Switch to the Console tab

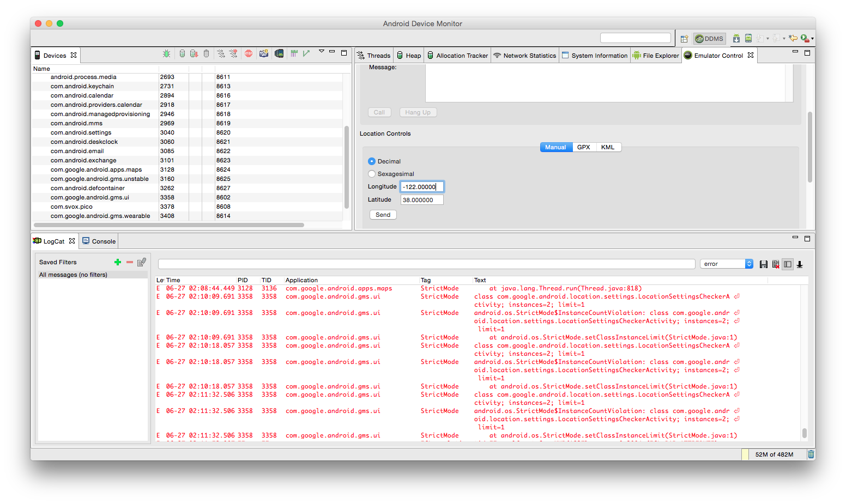99,241
